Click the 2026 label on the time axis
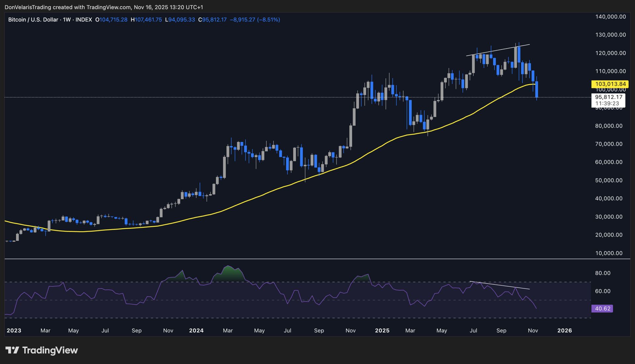The width and height of the screenshot is (635, 364). pyautogui.click(x=564, y=330)
